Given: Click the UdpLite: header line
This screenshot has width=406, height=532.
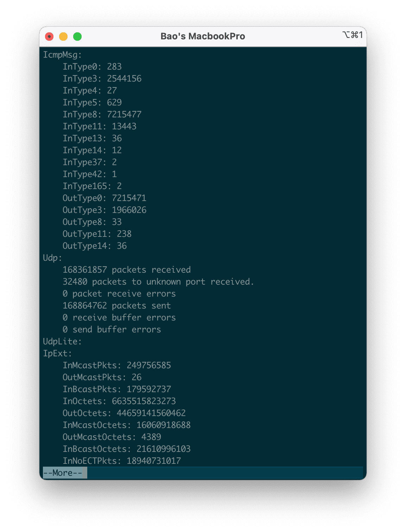Looking at the screenshot, I should [62, 342].
